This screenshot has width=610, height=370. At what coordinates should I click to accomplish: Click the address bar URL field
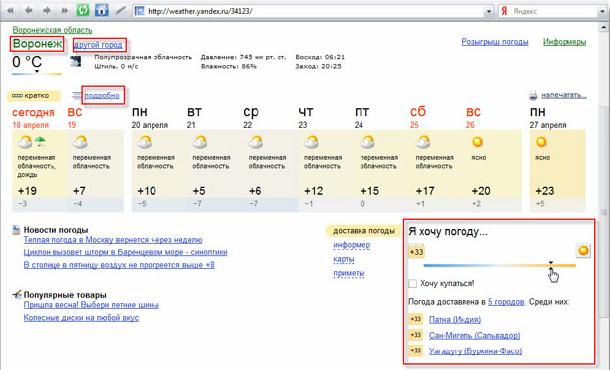click(314, 11)
